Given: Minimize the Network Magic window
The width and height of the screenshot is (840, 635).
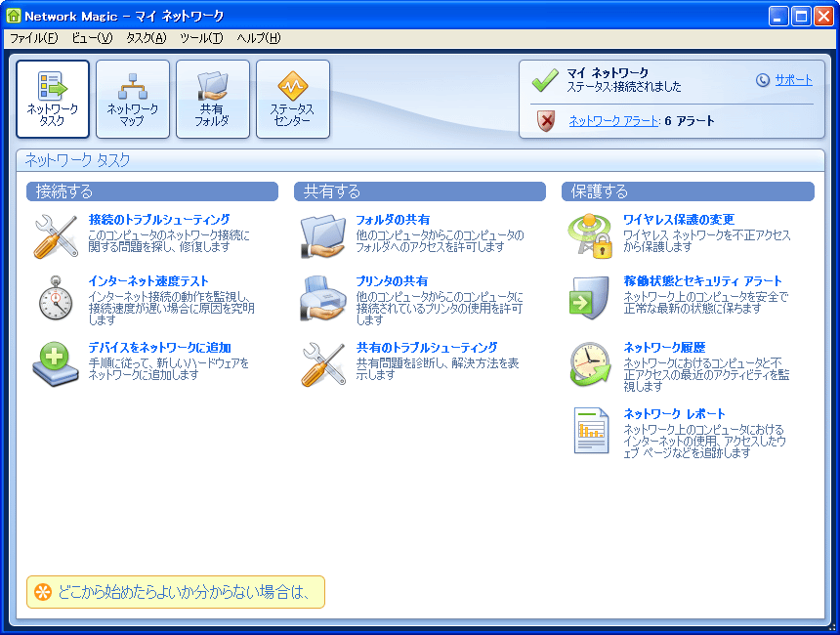Looking at the screenshot, I should pyautogui.click(x=778, y=16).
